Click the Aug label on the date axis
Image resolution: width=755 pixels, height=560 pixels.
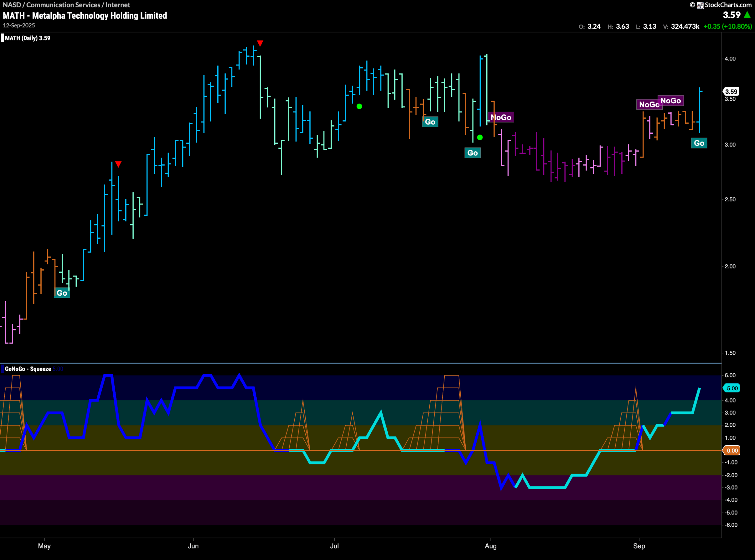coord(491,546)
